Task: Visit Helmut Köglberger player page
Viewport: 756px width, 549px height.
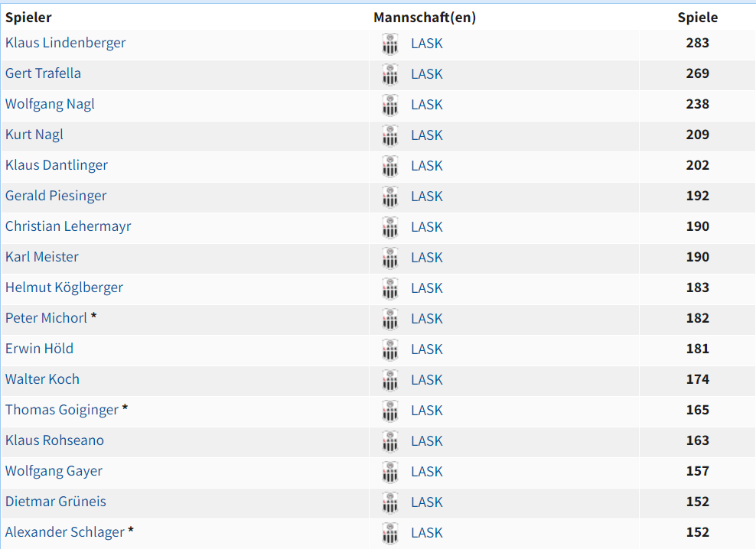Action: pyautogui.click(x=64, y=287)
